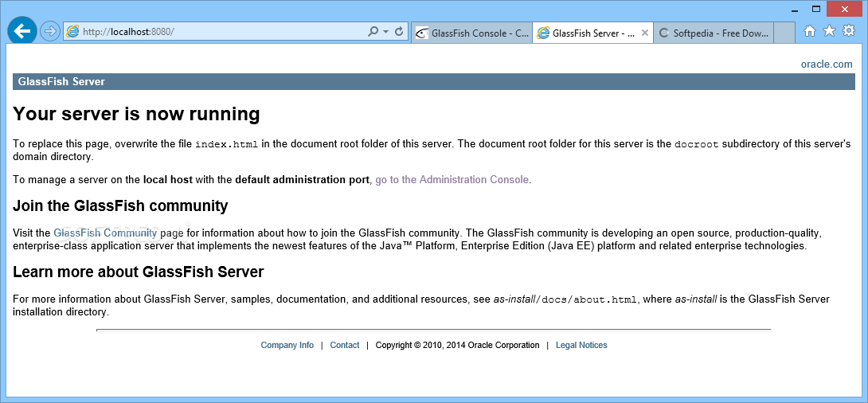Click the Internet Explorer page icon in address bar

(72, 32)
